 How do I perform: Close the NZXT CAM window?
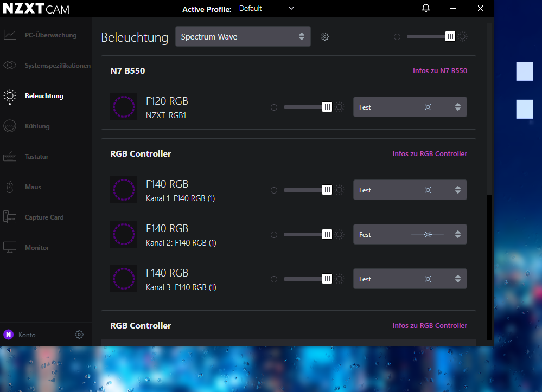480,8
